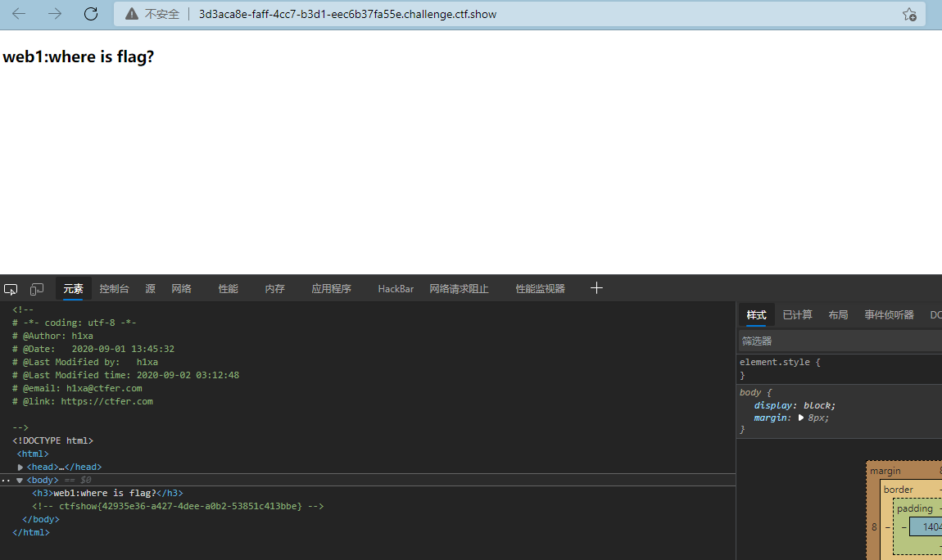This screenshot has height=560, width=942.
Task: Toggle device emulation icon in DevTools
Action: click(x=37, y=289)
